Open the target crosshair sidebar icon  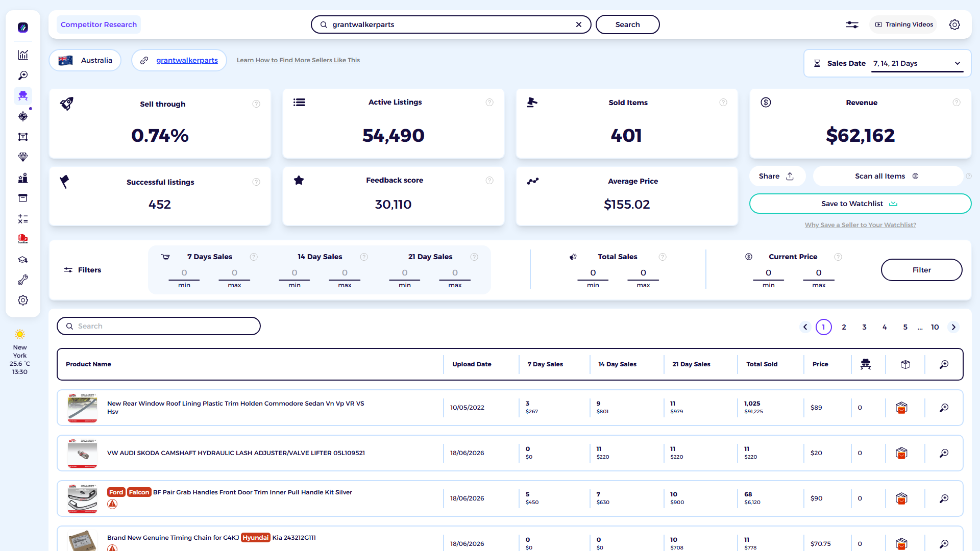coord(23,116)
